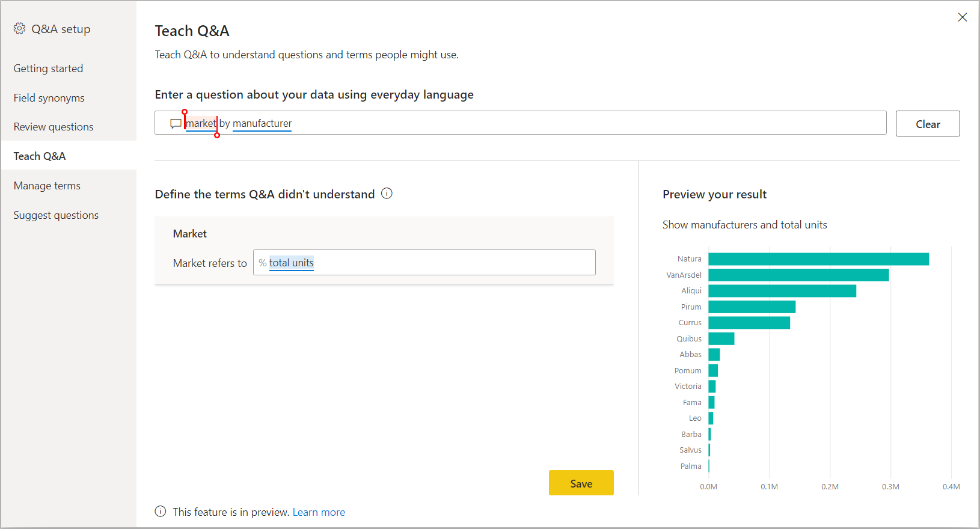Go to Review questions
This screenshot has width=980, height=529.
(x=54, y=127)
